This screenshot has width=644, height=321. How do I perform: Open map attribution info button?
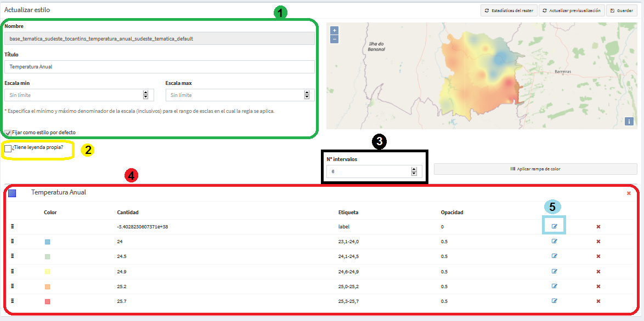click(x=629, y=121)
